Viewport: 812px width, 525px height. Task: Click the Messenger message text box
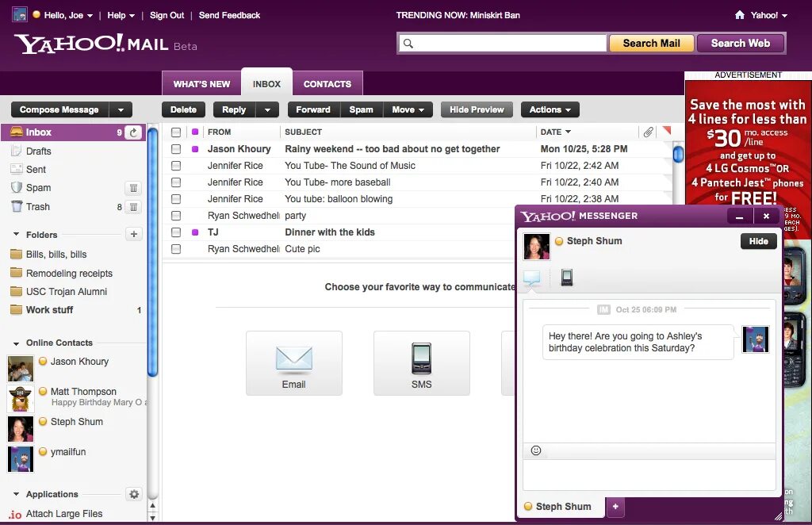649,475
